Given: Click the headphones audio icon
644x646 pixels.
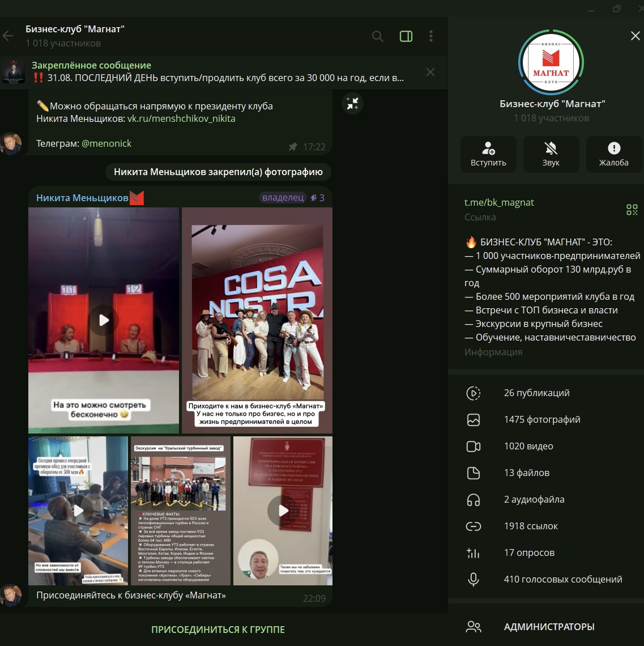Looking at the screenshot, I should (474, 500).
